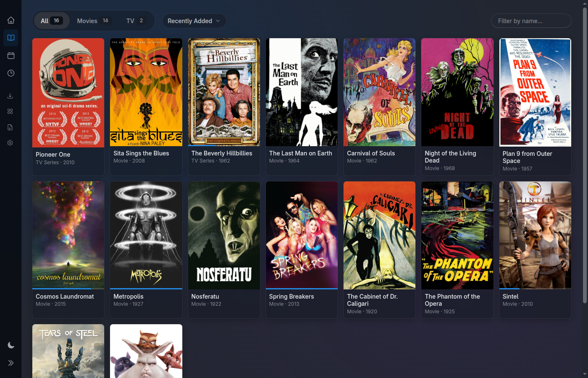
Task: Open Sintel poster
Action: pos(535,235)
